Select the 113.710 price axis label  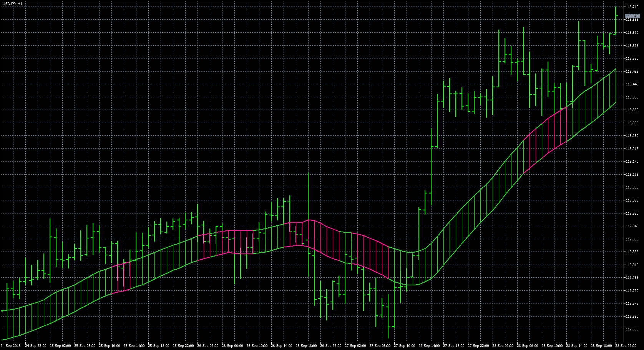point(632,7)
